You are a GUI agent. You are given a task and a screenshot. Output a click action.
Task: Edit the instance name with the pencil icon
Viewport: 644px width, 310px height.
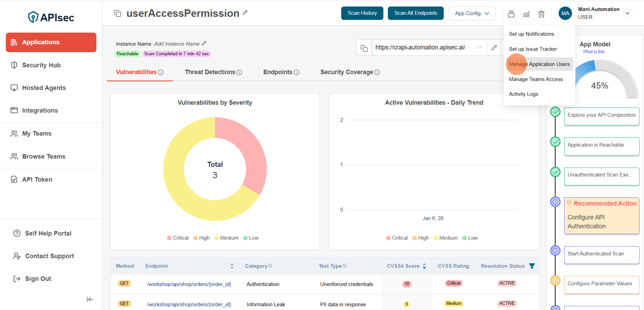click(x=204, y=43)
